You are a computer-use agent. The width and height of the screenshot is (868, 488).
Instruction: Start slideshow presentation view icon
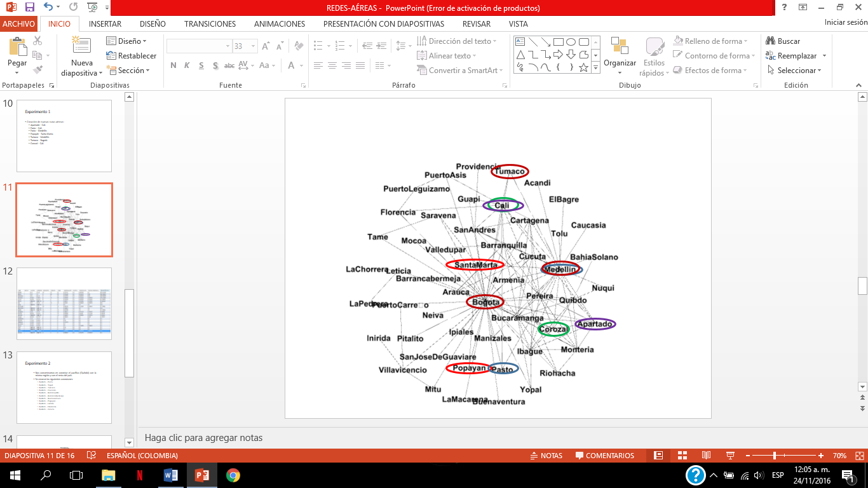730,456
